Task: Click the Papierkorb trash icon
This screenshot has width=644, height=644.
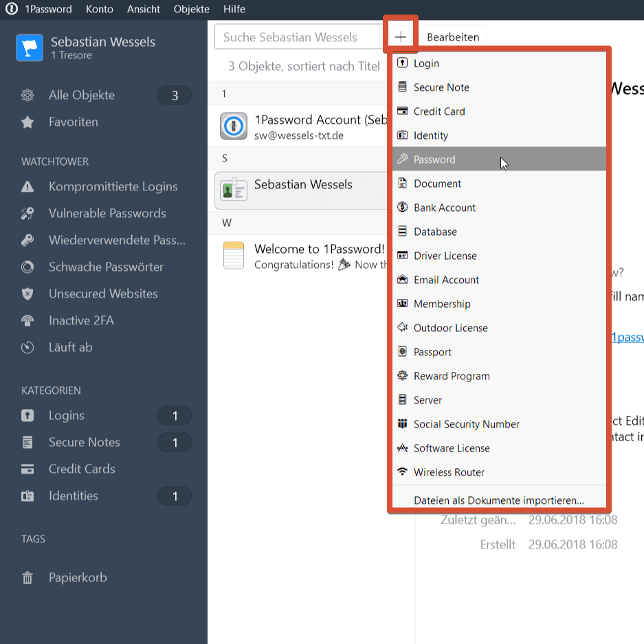Action: pyautogui.click(x=27, y=578)
